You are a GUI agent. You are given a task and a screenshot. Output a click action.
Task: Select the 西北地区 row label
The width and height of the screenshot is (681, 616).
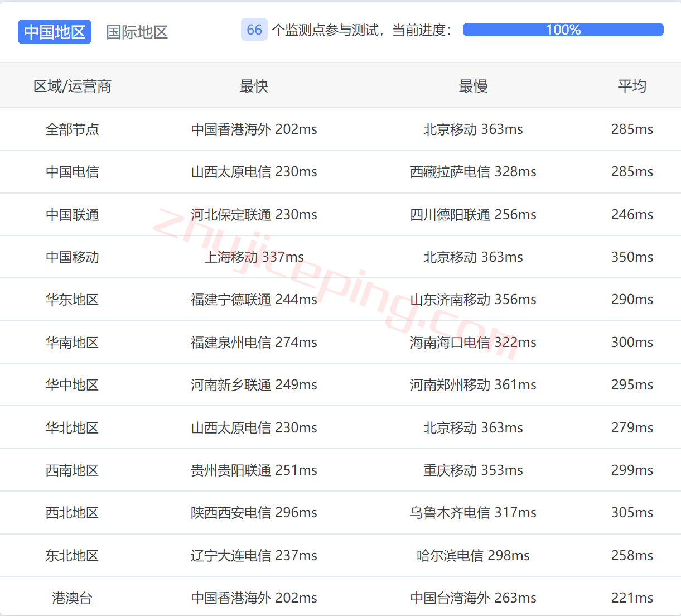tap(73, 513)
